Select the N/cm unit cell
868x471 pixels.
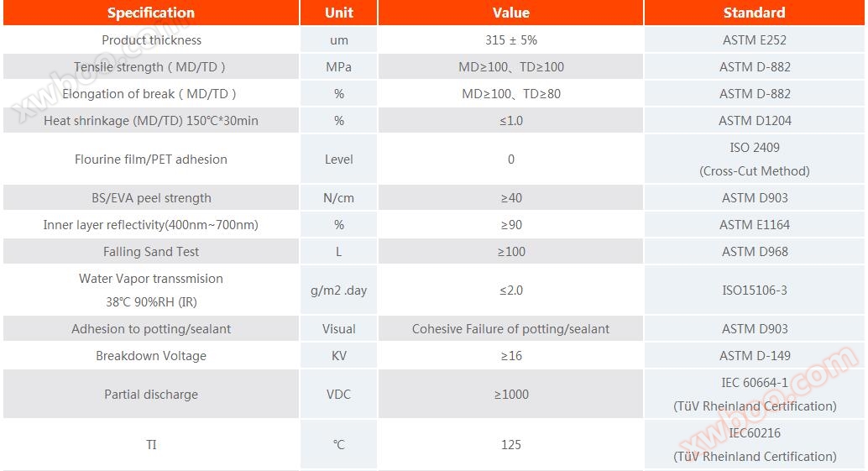coord(338,198)
